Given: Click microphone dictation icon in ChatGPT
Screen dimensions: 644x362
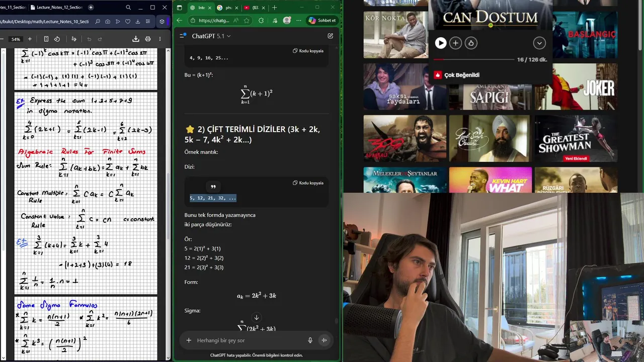Looking at the screenshot, I should coord(310,340).
